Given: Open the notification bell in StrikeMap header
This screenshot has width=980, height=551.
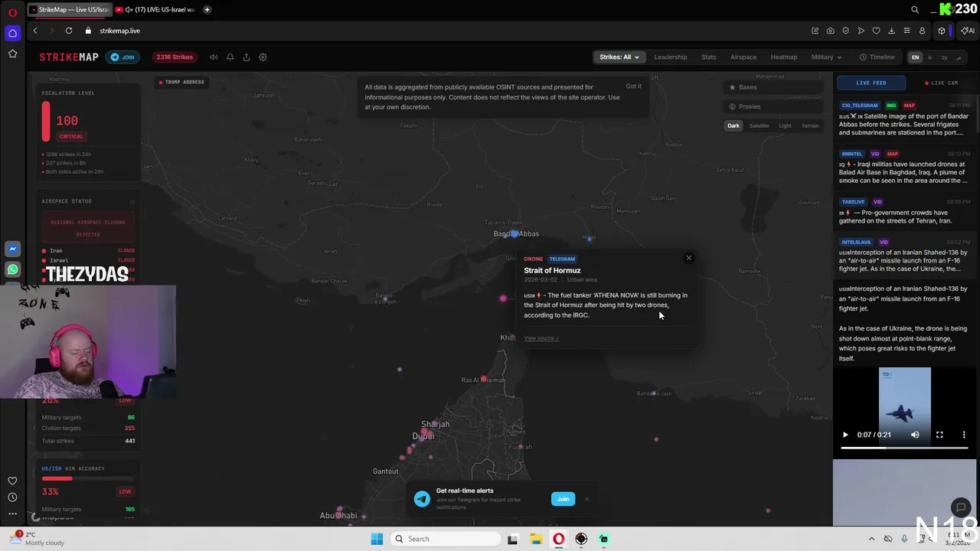Looking at the screenshot, I should pyautogui.click(x=230, y=57).
